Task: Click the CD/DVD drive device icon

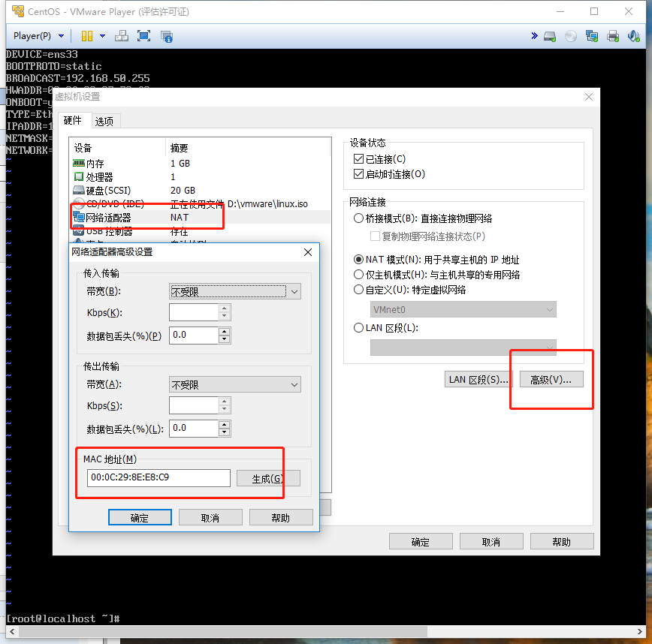Action: point(571,37)
